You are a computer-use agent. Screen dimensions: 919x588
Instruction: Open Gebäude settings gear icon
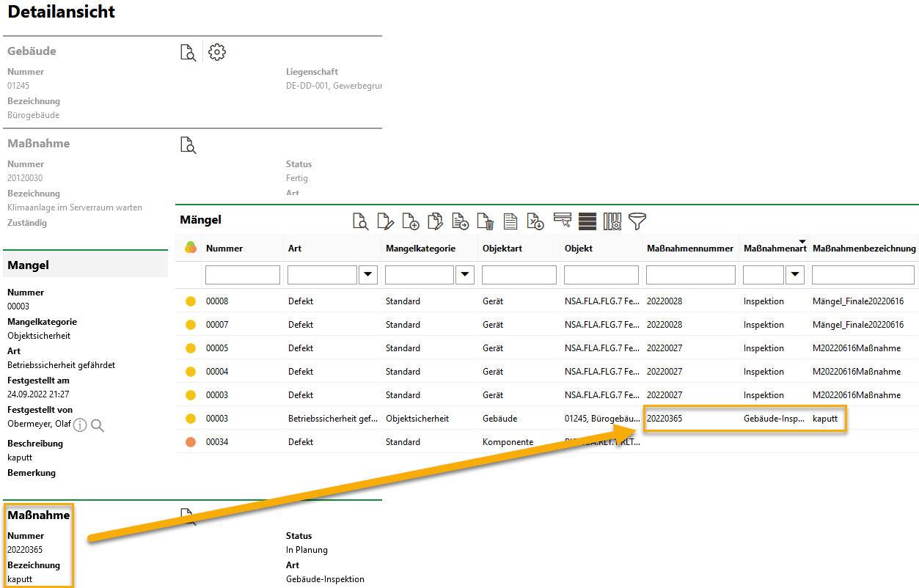point(217,52)
